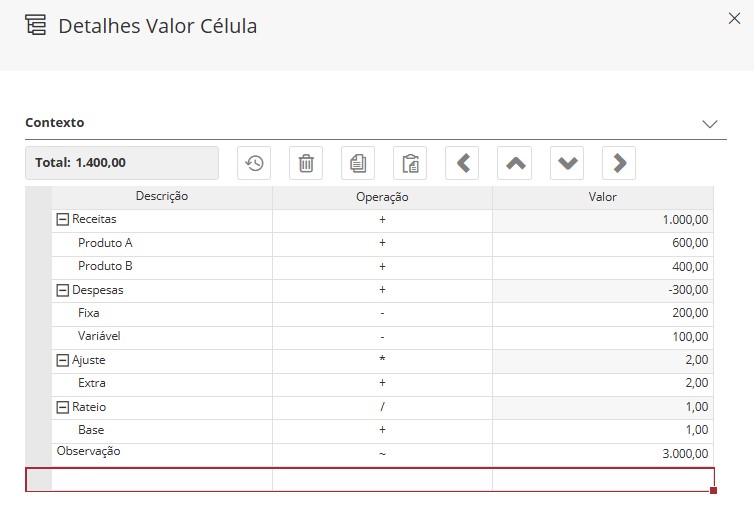Collapse the Ajuste tree group
The width and height of the screenshot is (754, 531).
63,360
